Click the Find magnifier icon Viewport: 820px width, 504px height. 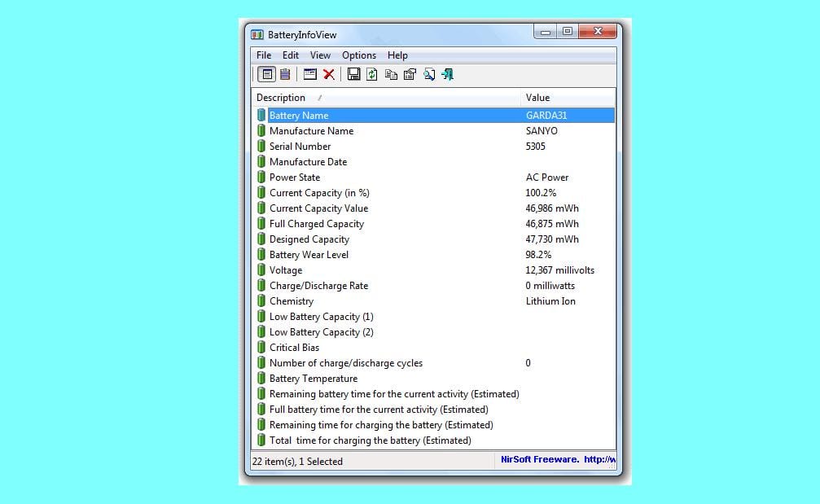click(429, 74)
